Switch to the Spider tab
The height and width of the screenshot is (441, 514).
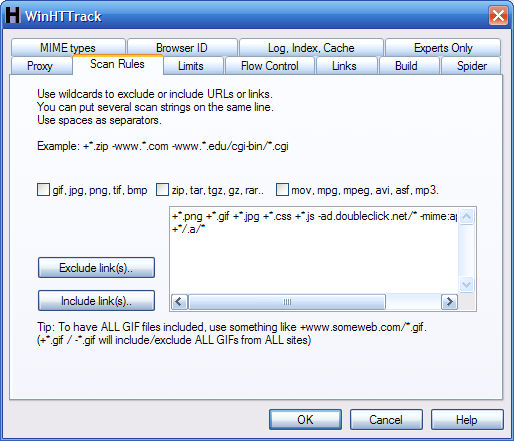click(x=471, y=66)
